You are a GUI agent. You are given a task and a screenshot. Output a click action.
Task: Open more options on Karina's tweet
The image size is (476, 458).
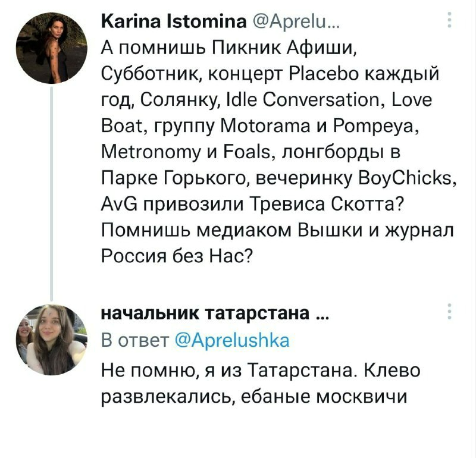(x=448, y=23)
